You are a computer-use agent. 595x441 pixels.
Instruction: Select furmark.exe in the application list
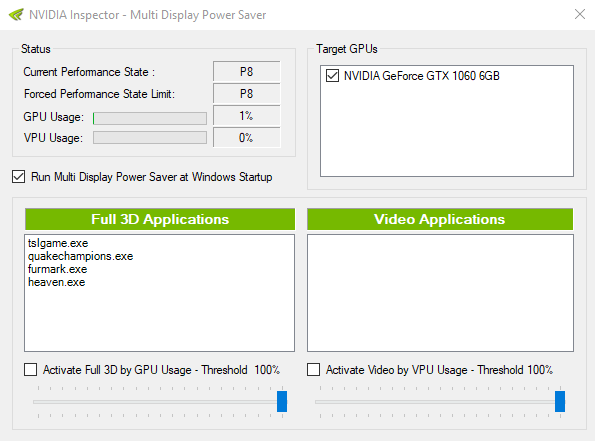(58, 269)
